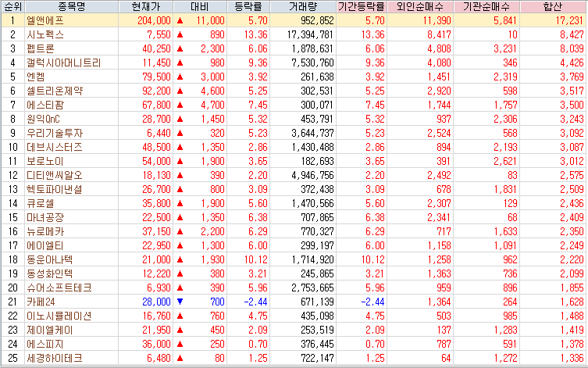
Task: Select the 원익QnC stock name
Action: [x=43, y=120]
